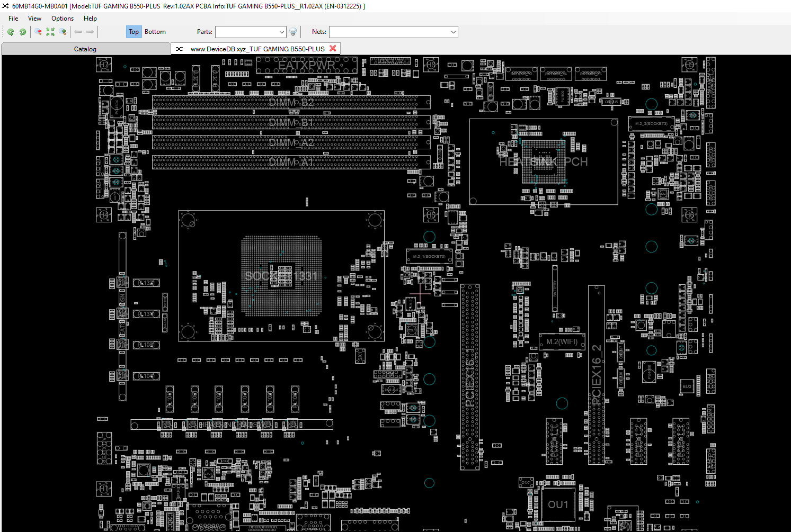Click the lightbulb highlight icon next to Parts
Viewport: 791px width, 532px height.
293,32
